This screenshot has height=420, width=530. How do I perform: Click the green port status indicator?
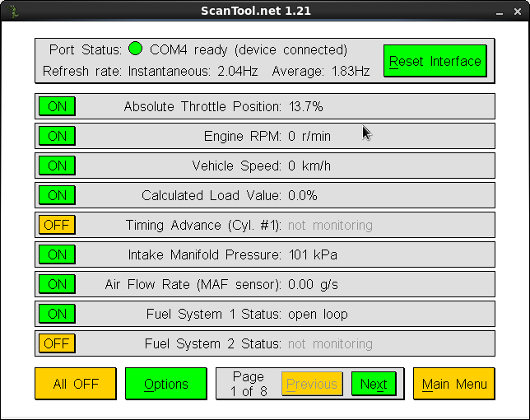136,49
